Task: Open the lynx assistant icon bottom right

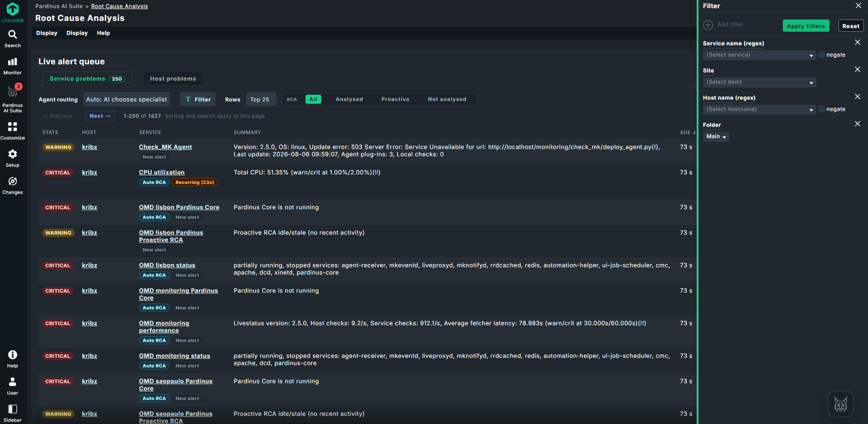Action: coord(841,404)
